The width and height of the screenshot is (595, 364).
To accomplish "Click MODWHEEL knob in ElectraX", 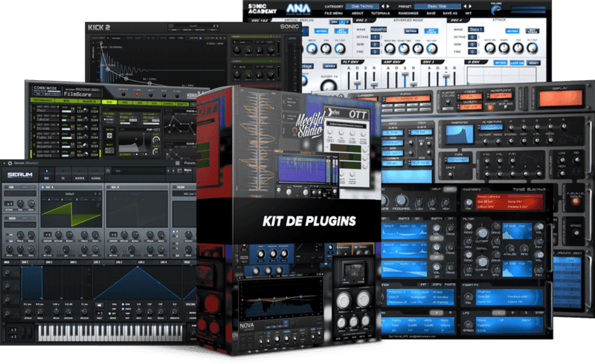I will tap(401, 201).
